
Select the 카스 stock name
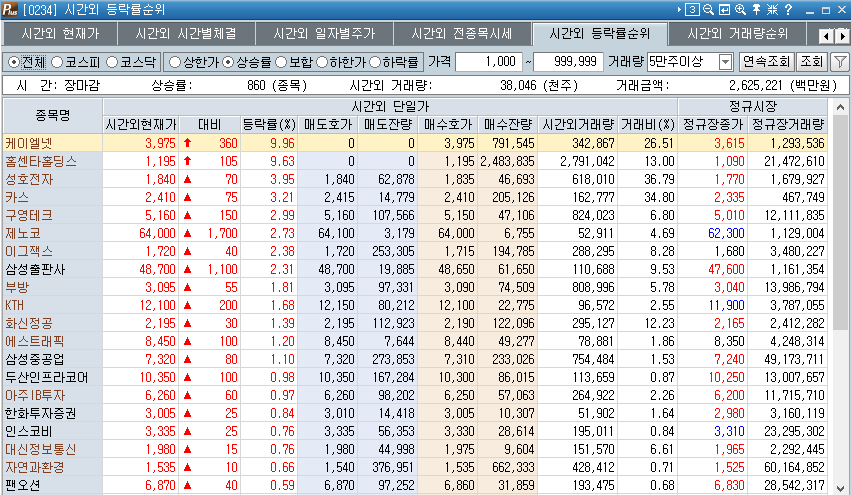click(17, 197)
